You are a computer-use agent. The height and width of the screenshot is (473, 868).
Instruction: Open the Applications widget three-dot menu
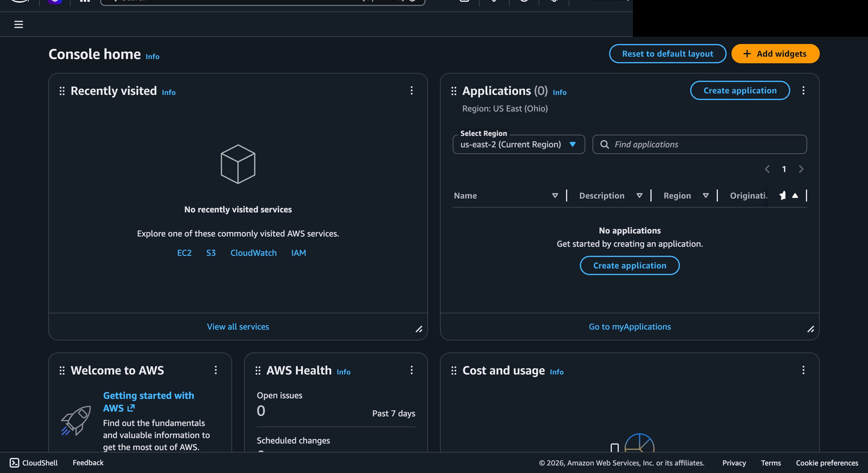pyautogui.click(x=804, y=90)
